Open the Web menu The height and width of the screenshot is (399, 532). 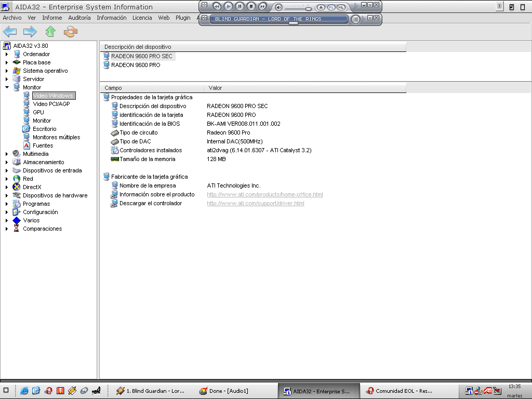click(x=164, y=18)
